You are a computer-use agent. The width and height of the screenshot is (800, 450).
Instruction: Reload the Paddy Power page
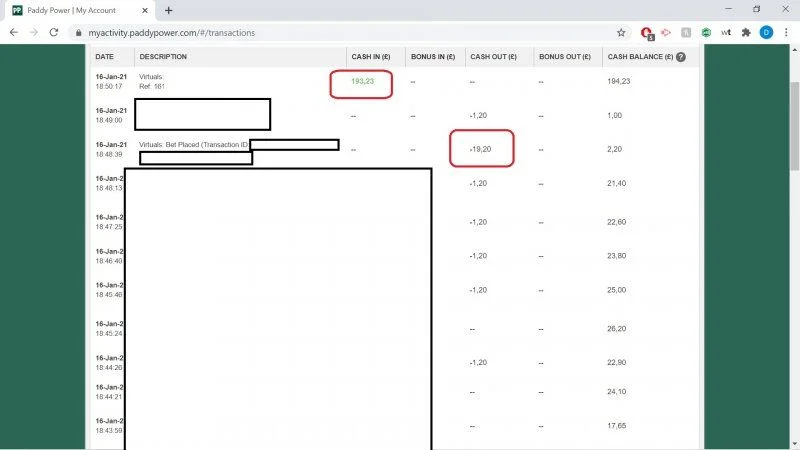(x=54, y=32)
